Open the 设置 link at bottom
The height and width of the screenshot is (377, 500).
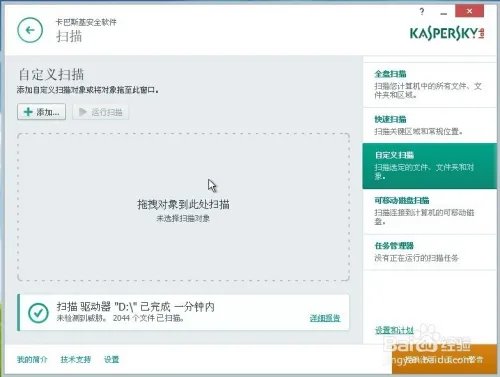click(111, 359)
